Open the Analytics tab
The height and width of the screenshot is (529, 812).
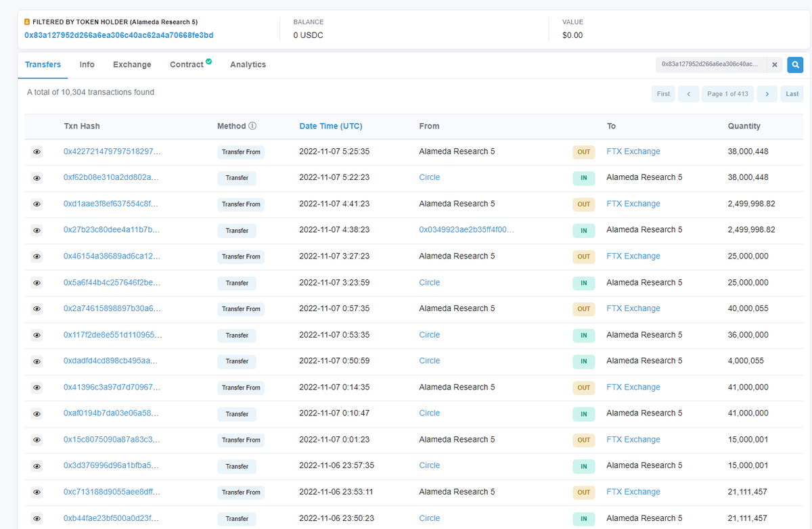pos(248,65)
